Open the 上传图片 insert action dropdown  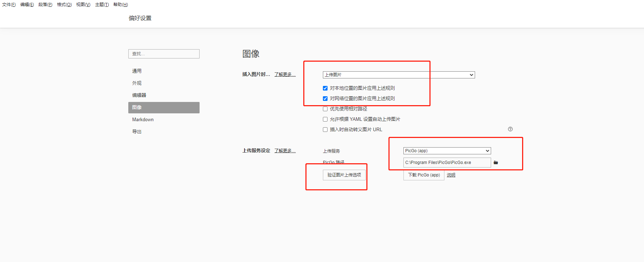point(398,75)
